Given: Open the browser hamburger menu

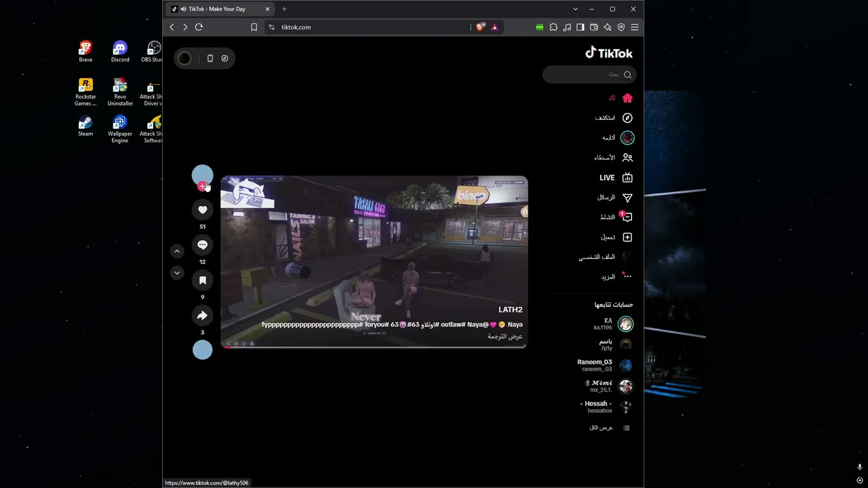Looking at the screenshot, I should 635,27.
